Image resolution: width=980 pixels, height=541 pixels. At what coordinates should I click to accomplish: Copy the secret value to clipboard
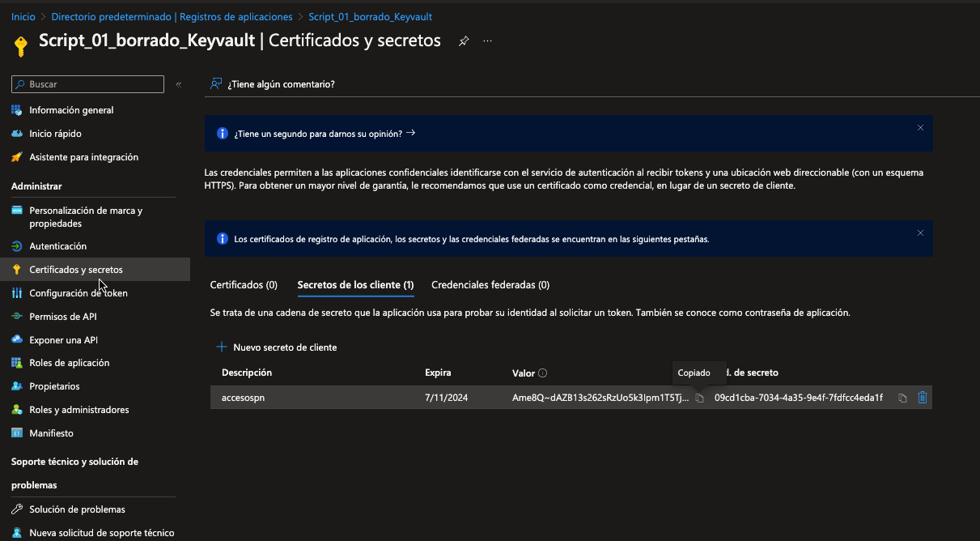click(700, 398)
